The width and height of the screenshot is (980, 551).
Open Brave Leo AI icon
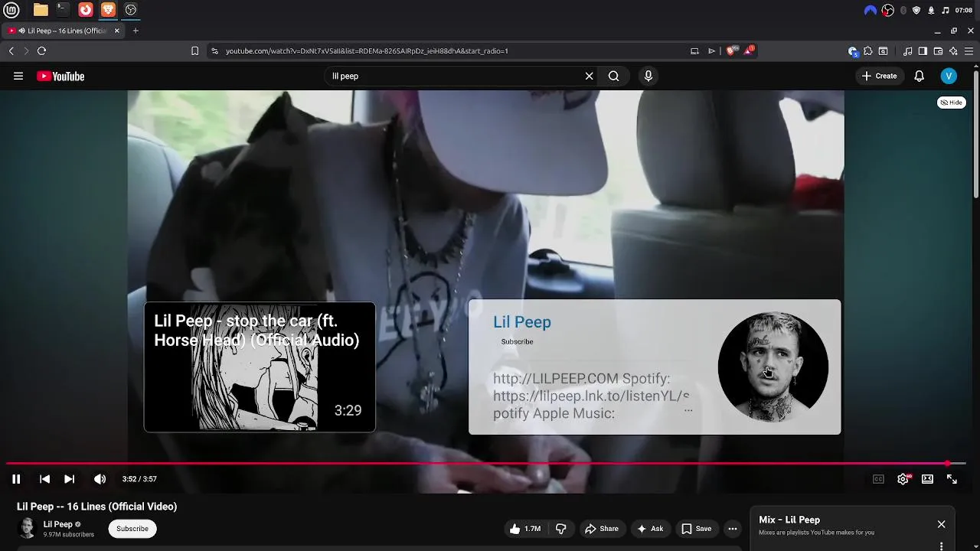[953, 51]
